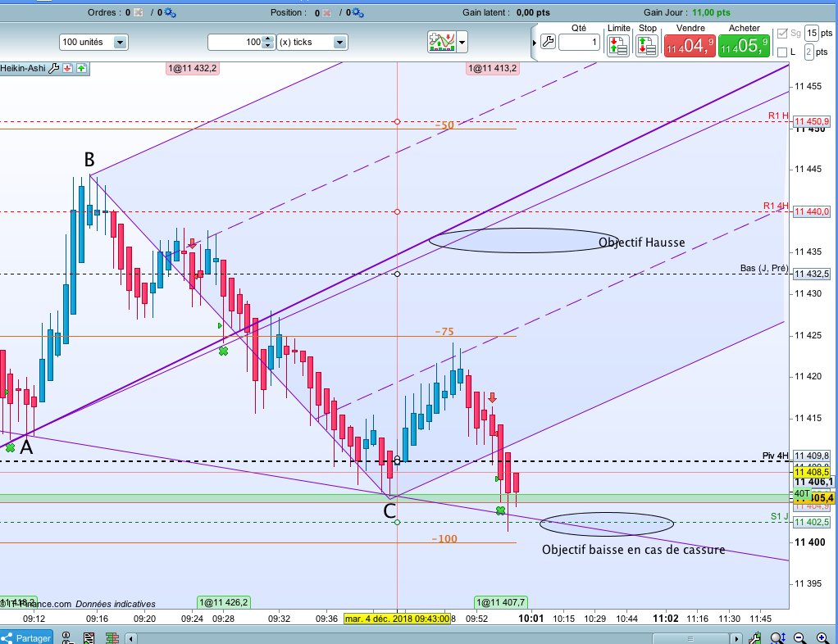Click the 11:02 time axis label
838x644 pixels.
pos(665,619)
